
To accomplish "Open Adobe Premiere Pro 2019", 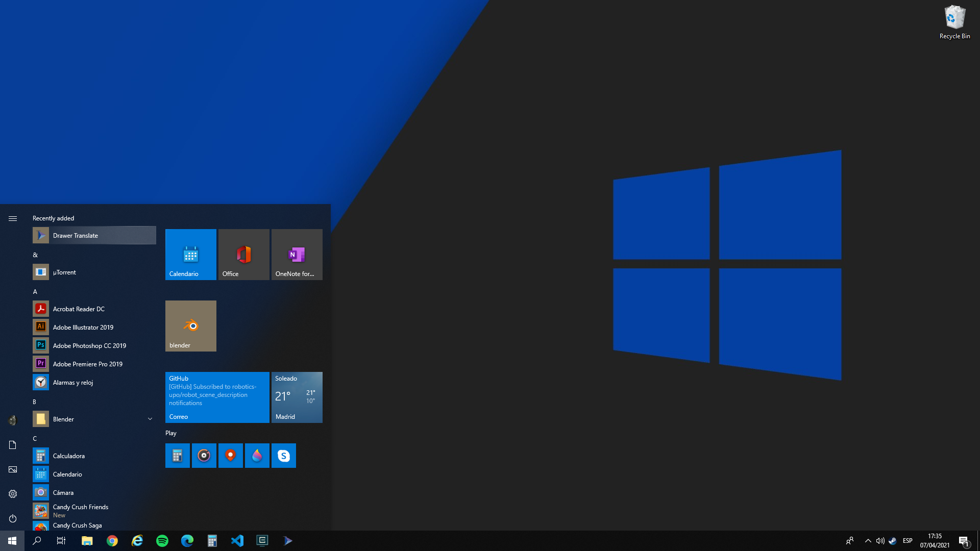I will (x=94, y=364).
